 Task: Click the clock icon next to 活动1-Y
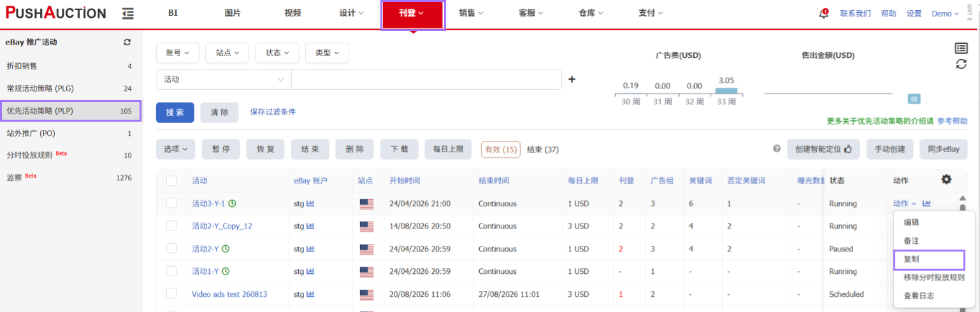coord(226,271)
